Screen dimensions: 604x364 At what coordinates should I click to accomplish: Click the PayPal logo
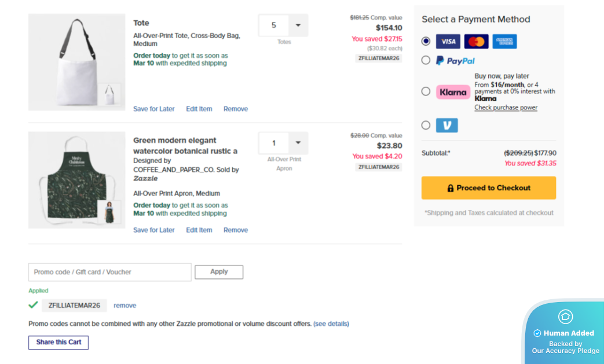(455, 61)
